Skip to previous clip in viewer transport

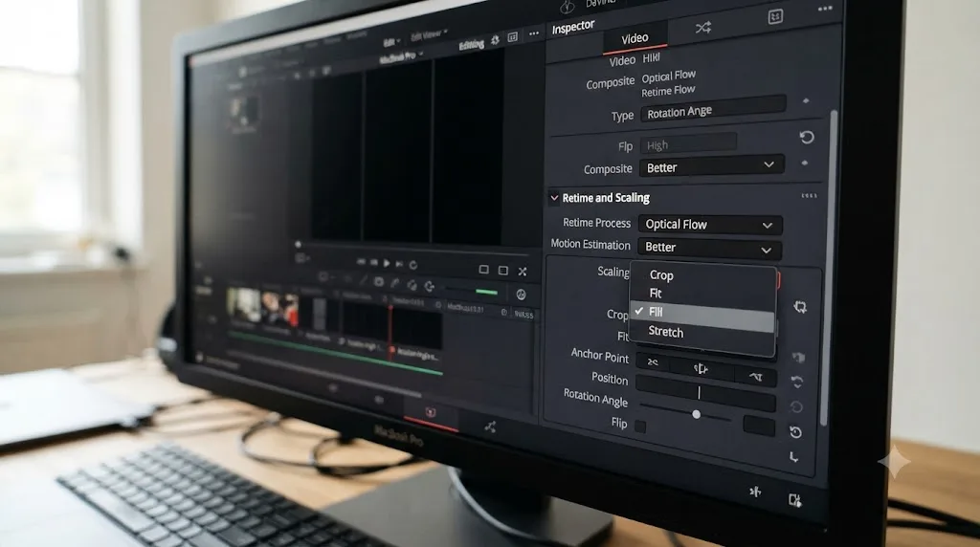pyautogui.click(x=362, y=262)
